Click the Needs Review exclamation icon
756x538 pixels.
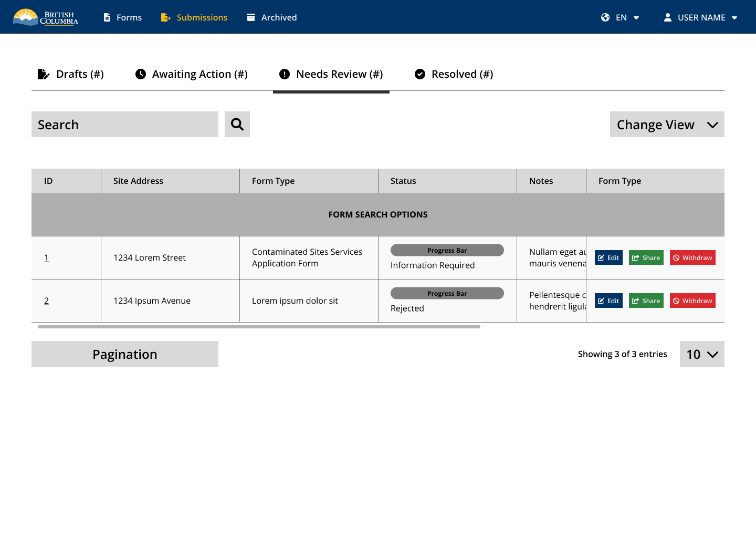coord(285,74)
